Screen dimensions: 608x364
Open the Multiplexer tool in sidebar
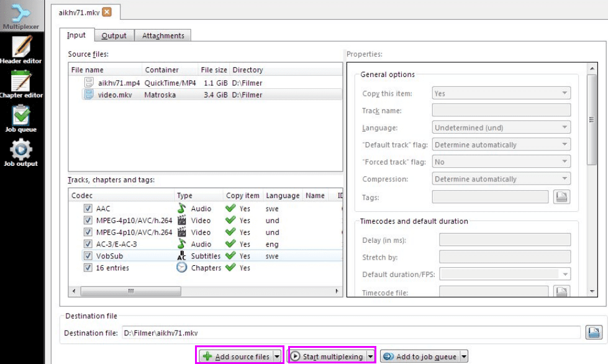tap(22, 16)
